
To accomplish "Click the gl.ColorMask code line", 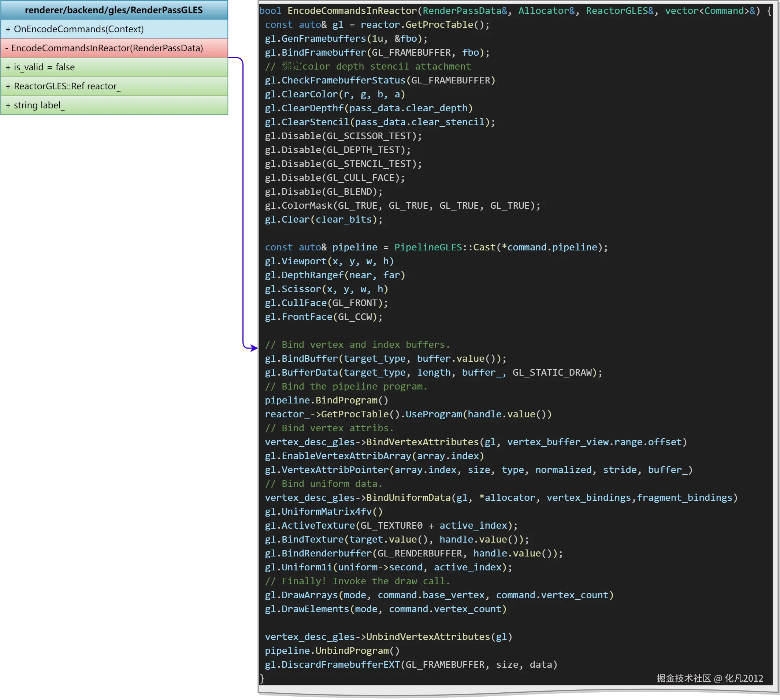I will [x=402, y=205].
